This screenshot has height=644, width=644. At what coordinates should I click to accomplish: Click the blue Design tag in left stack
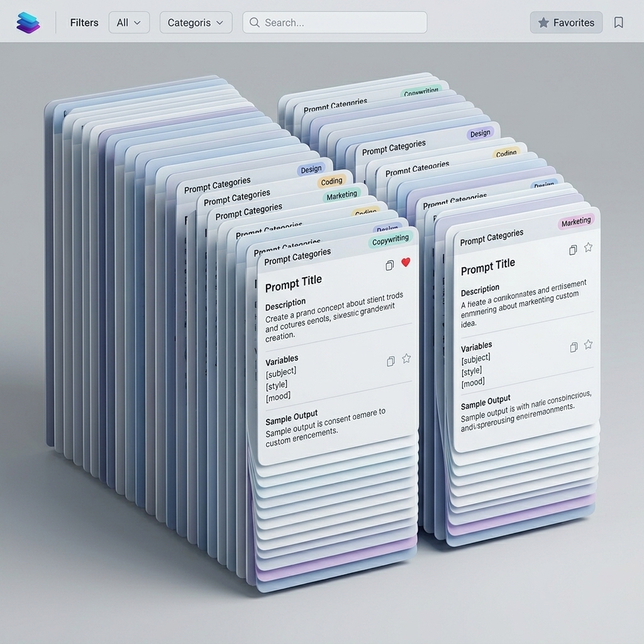(311, 169)
